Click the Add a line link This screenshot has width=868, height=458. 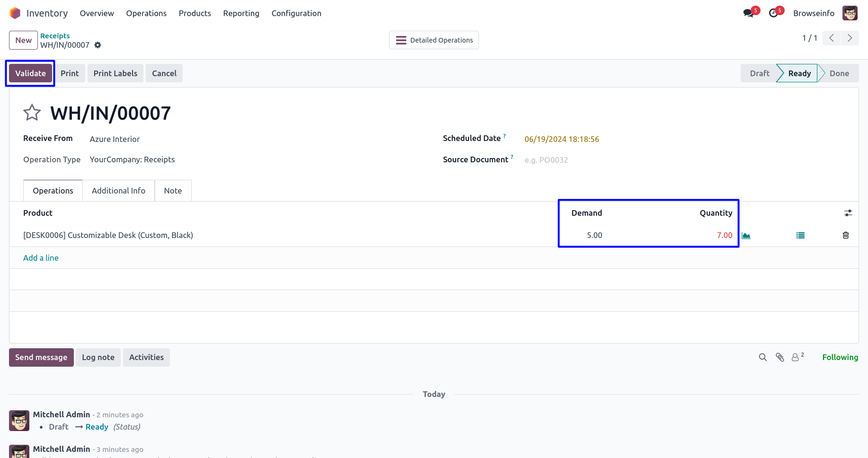pyautogui.click(x=41, y=258)
